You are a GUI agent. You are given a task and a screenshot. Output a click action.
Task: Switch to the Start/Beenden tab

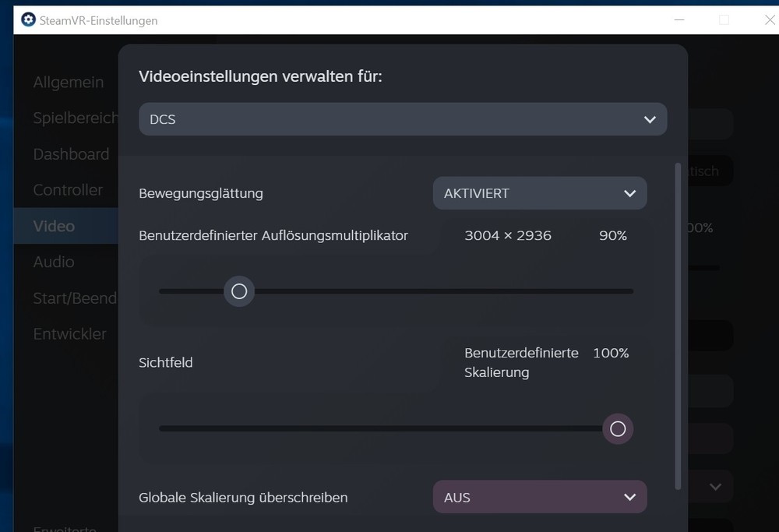75,298
